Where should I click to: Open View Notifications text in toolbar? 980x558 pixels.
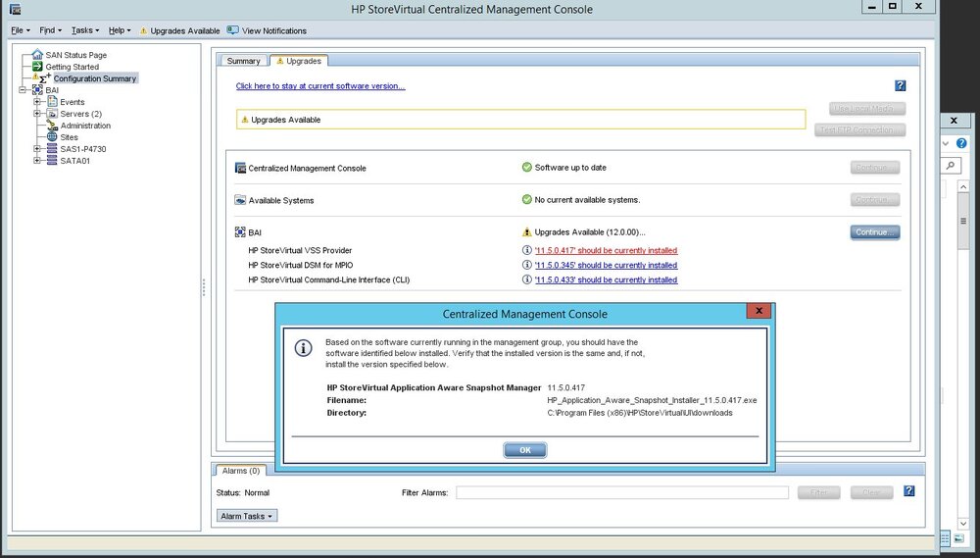click(274, 30)
